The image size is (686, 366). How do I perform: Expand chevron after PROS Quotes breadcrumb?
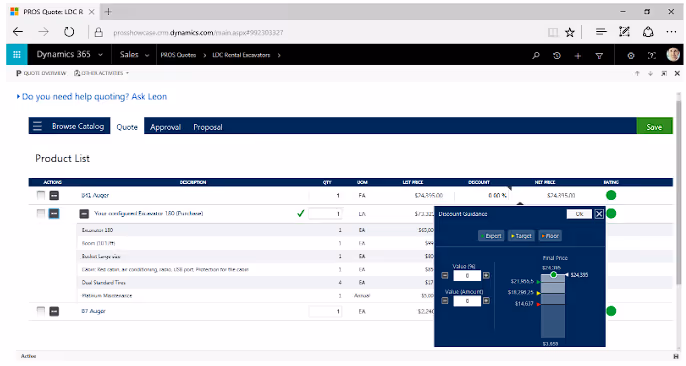(x=204, y=56)
